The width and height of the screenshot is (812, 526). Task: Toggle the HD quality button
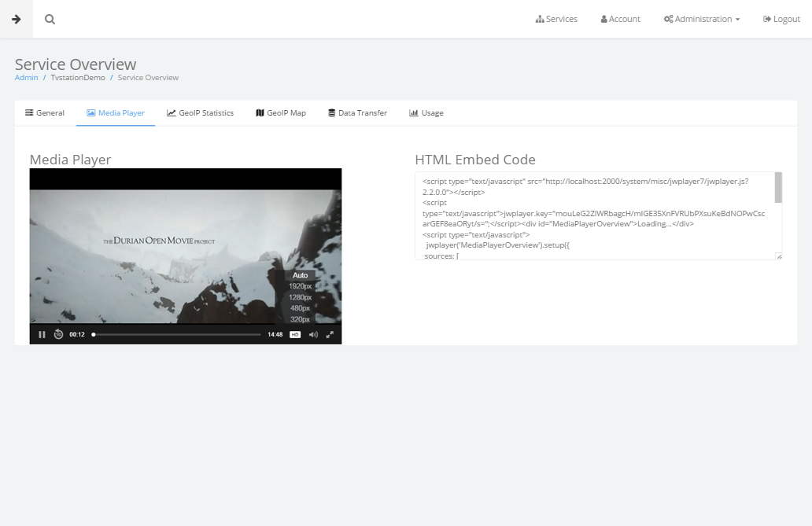(295, 334)
